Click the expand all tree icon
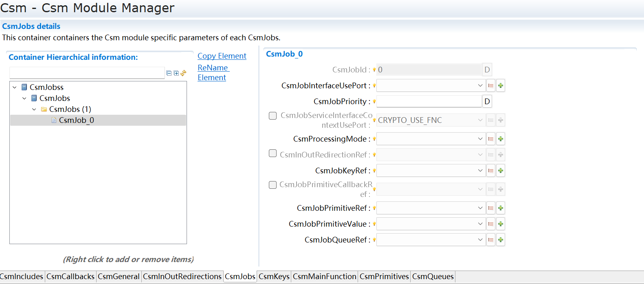The height and width of the screenshot is (284, 644). tap(176, 73)
